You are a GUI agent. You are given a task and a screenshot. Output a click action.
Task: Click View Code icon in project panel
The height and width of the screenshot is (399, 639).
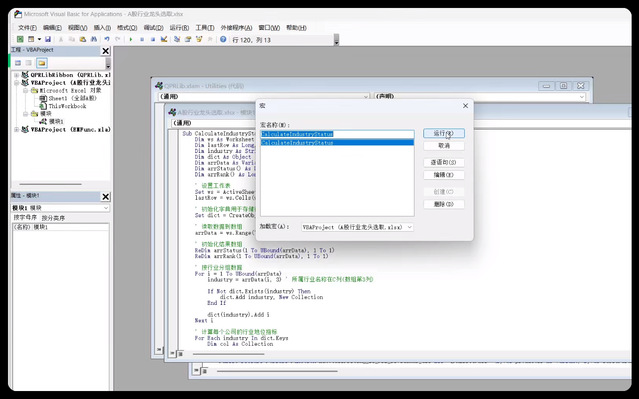click(x=18, y=63)
